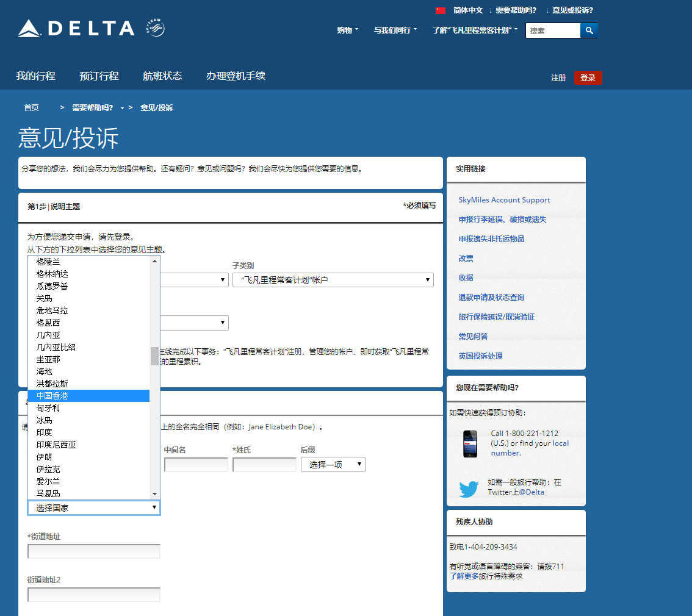
Task: Click 意见或投诉? in top bar
Action: tap(572, 10)
